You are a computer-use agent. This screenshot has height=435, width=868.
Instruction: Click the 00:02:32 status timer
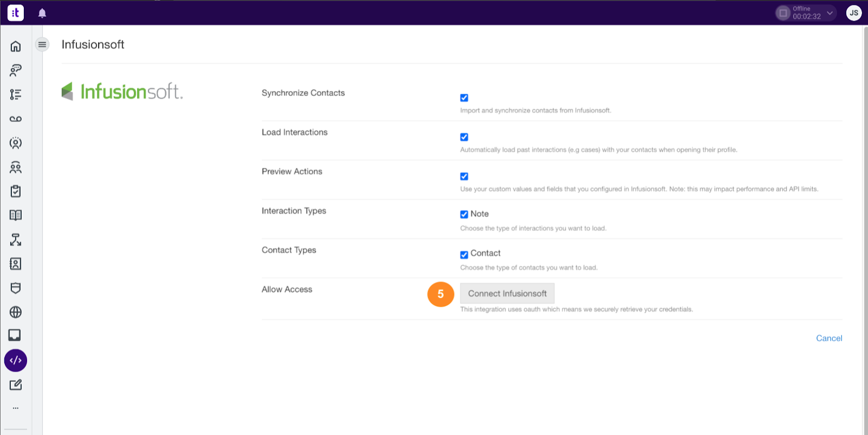(x=807, y=16)
